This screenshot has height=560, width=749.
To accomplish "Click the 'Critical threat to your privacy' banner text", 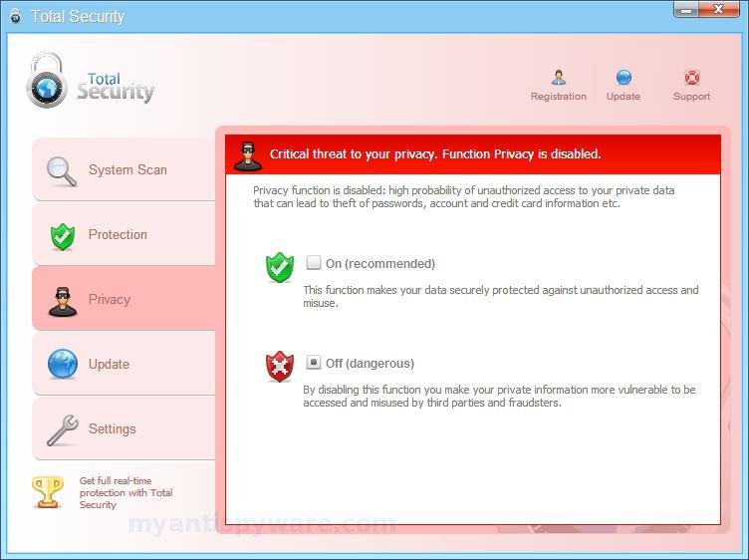I will (x=435, y=153).
